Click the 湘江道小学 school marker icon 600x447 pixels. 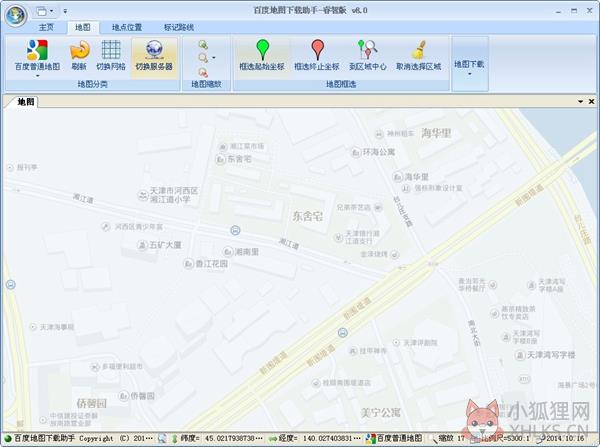[143, 195]
